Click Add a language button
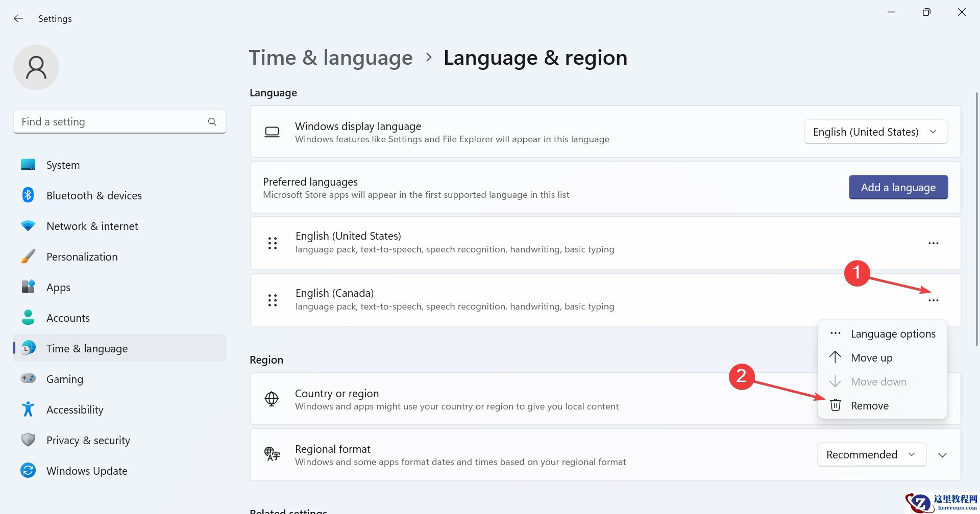 [898, 188]
